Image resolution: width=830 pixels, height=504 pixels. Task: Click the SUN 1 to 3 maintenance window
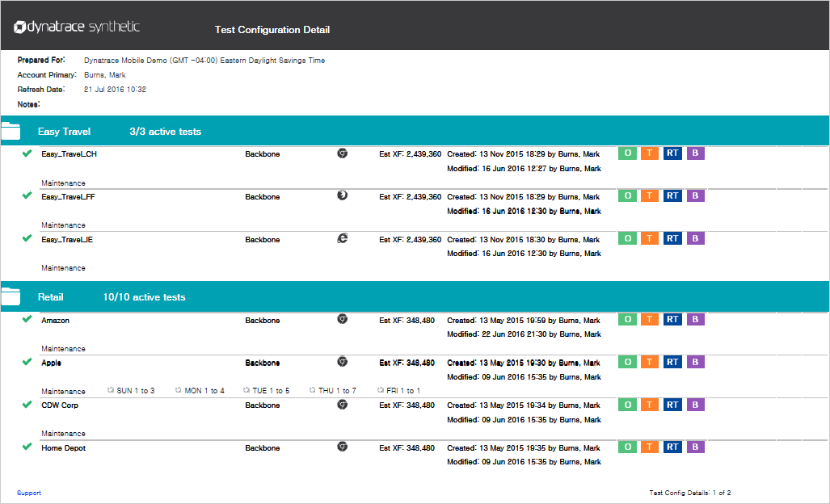(131, 391)
